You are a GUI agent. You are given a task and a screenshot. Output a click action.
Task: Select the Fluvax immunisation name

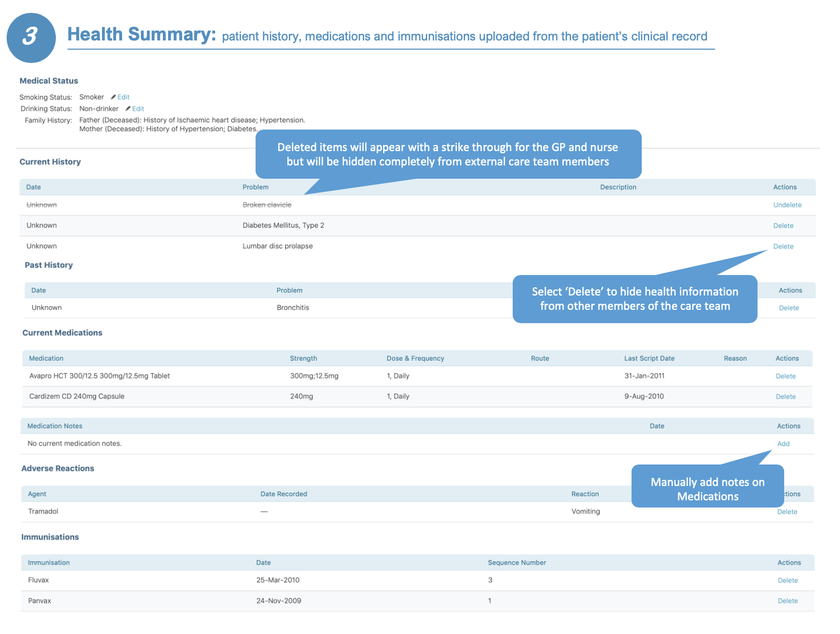tap(38, 580)
